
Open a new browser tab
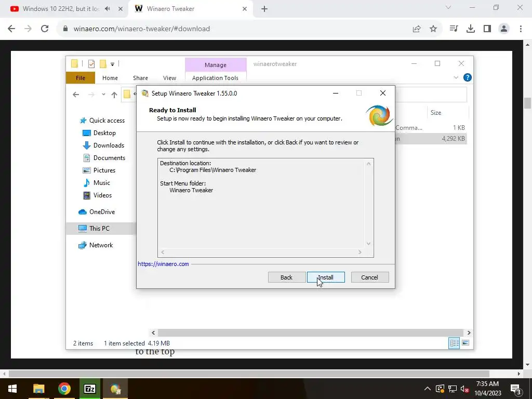coord(264,9)
